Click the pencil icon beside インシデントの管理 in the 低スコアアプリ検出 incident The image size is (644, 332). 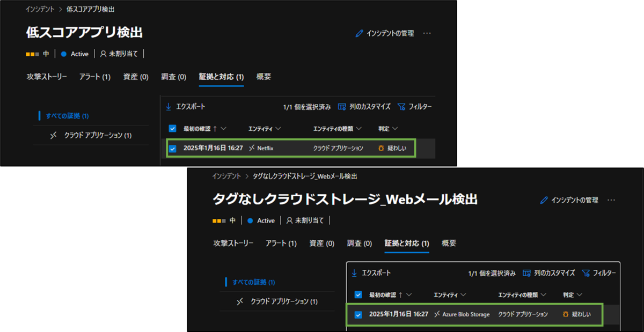point(360,33)
